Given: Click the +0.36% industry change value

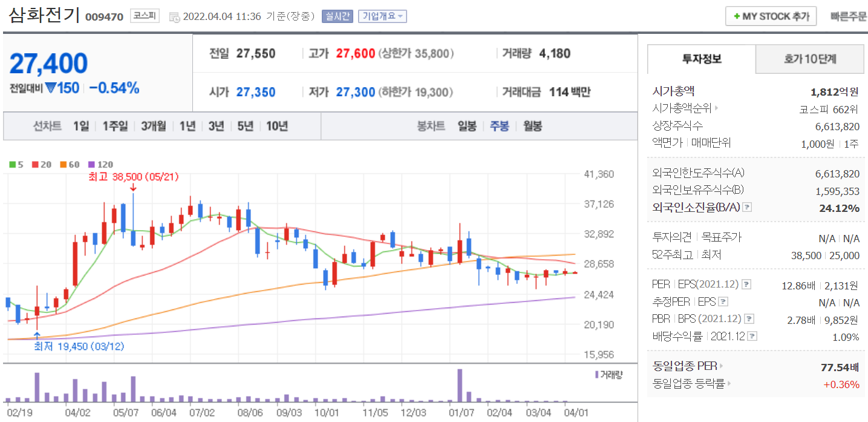Looking at the screenshot, I should [841, 384].
